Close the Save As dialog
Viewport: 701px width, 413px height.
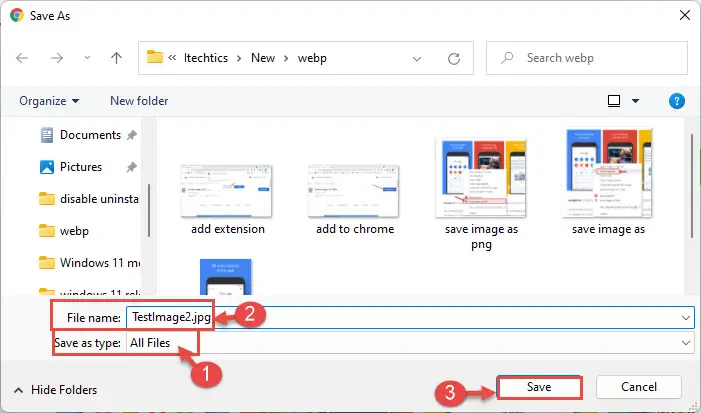point(684,15)
